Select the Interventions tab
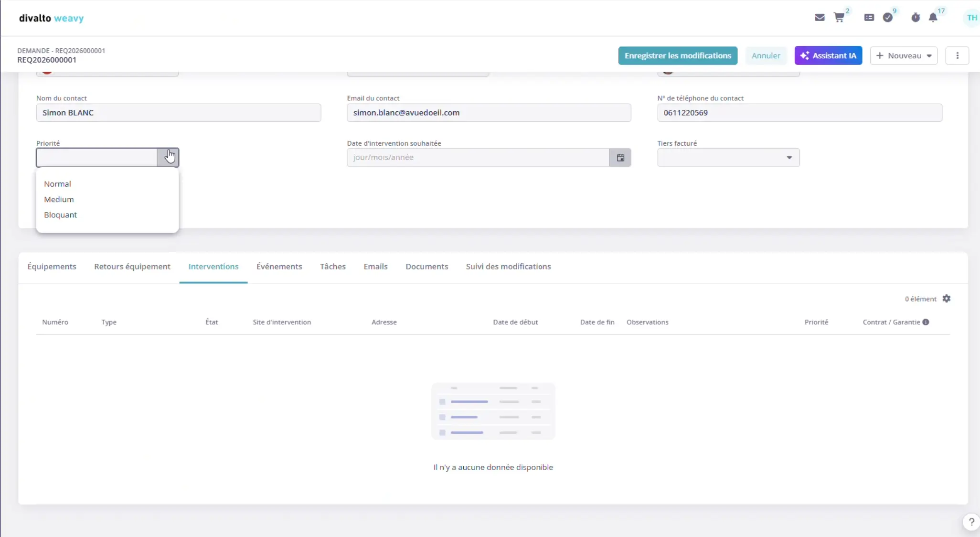Image resolution: width=980 pixels, height=537 pixels. coord(213,267)
